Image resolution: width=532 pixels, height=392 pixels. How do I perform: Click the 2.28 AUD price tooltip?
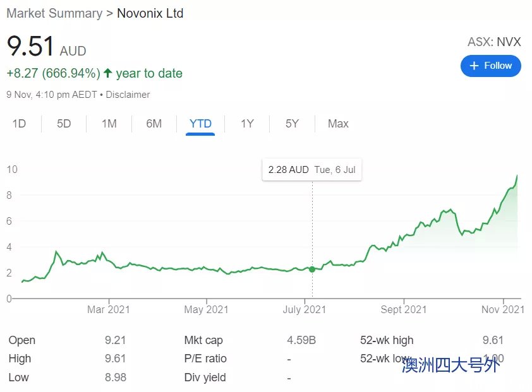pos(311,170)
